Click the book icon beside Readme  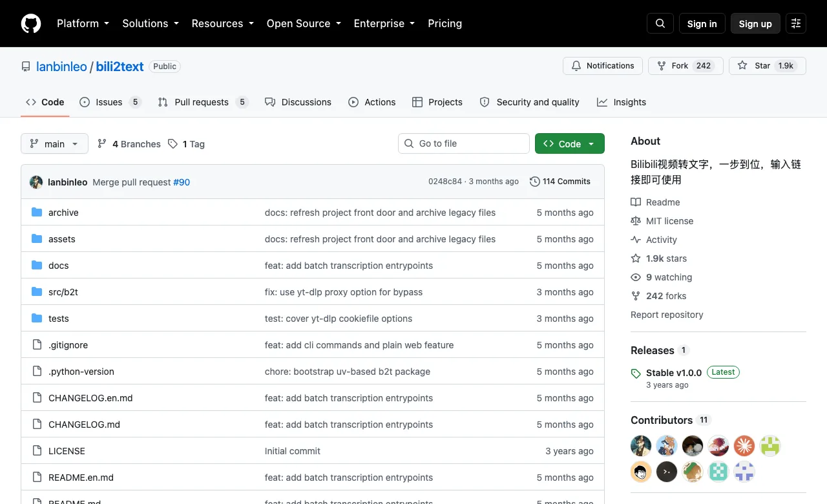click(636, 202)
